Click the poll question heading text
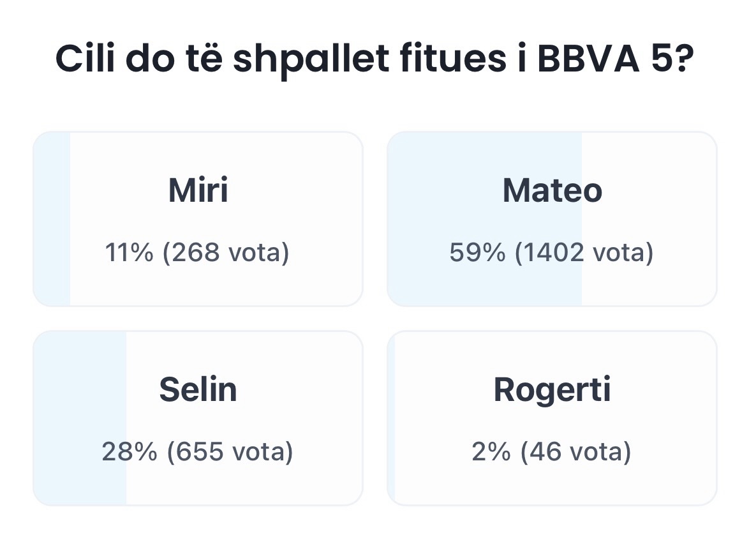Screen dimensions: 756x544 click(x=374, y=61)
